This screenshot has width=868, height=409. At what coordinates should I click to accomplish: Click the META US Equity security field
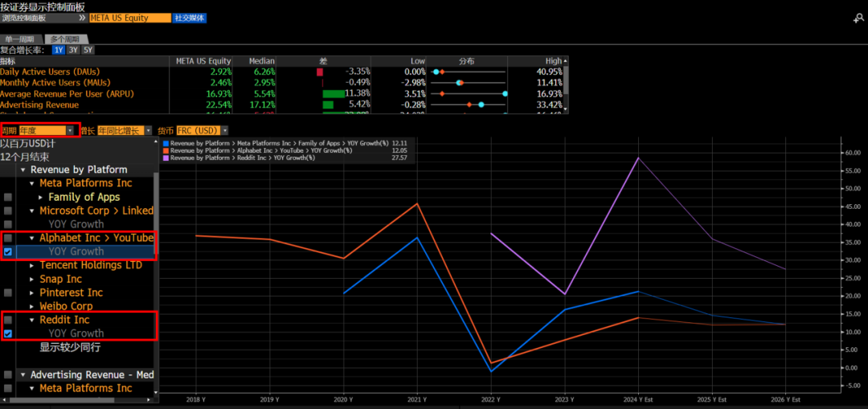(x=130, y=18)
